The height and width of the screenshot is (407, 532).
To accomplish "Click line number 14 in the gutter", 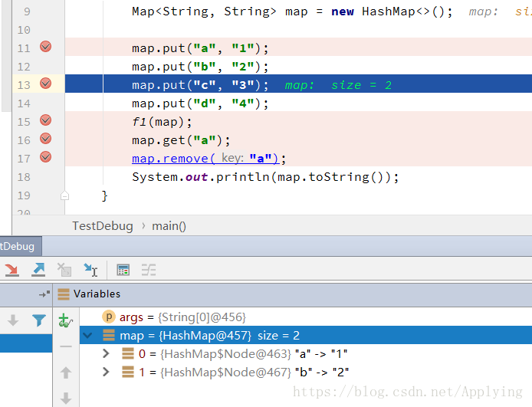I will click(x=24, y=103).
